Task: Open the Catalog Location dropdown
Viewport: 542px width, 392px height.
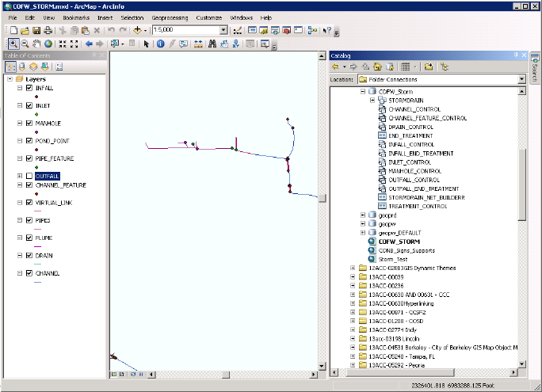Action: 521,79
